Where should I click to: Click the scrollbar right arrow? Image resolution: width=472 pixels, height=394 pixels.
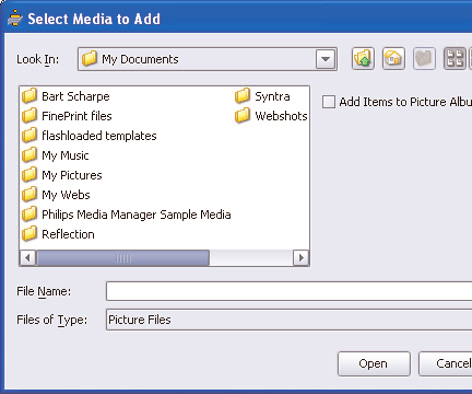(x=301, y=258)
